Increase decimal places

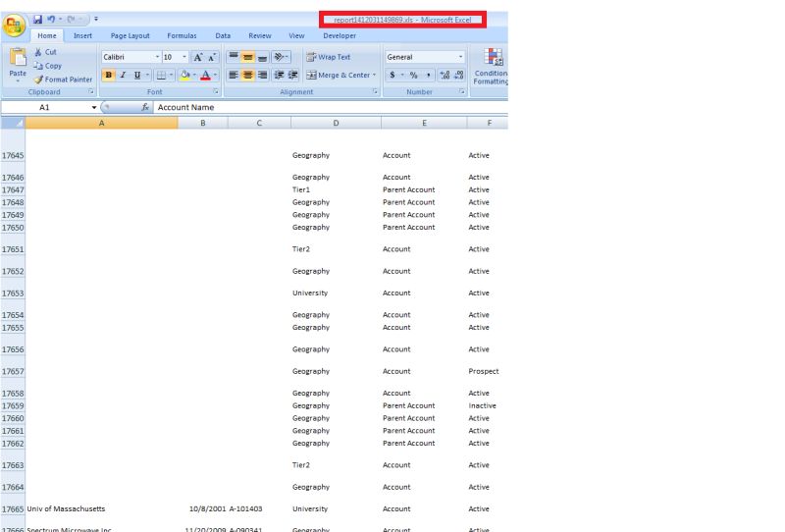[x=445, y=76]
